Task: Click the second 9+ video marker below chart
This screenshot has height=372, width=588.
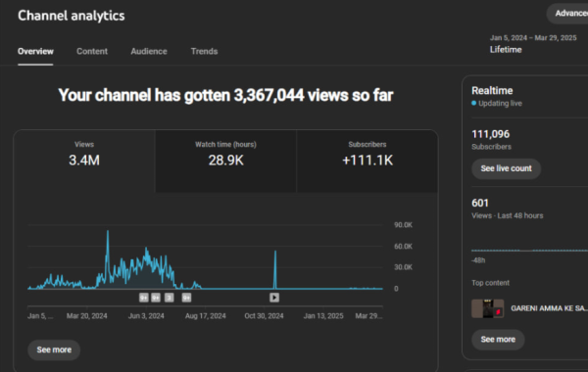Action: click(156, 298)
